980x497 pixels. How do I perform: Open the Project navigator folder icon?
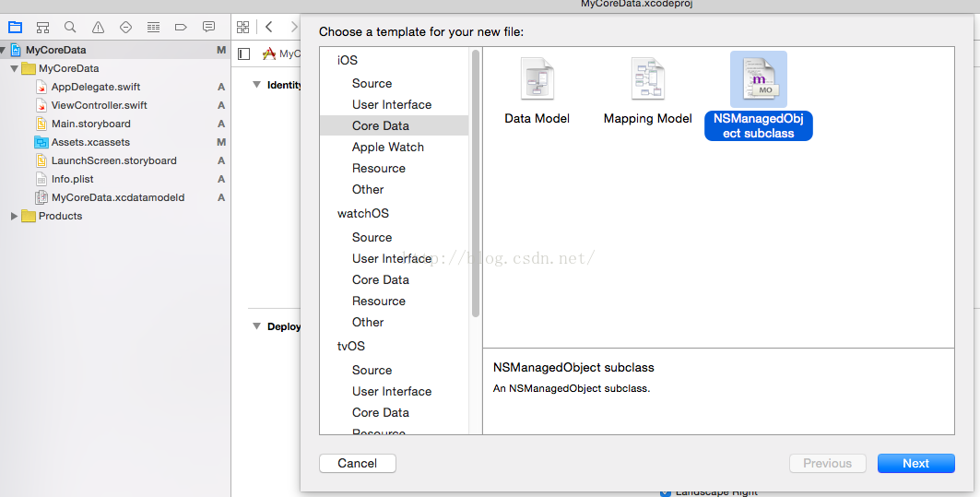(x=15, y=27)
